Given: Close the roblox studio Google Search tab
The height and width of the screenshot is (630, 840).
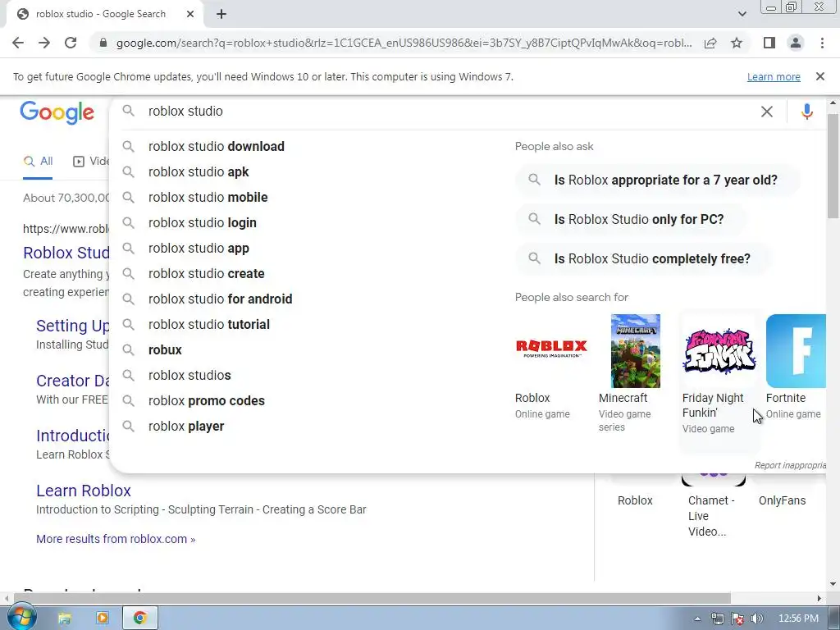Looking at the screenshot, I should pos(190,14).
